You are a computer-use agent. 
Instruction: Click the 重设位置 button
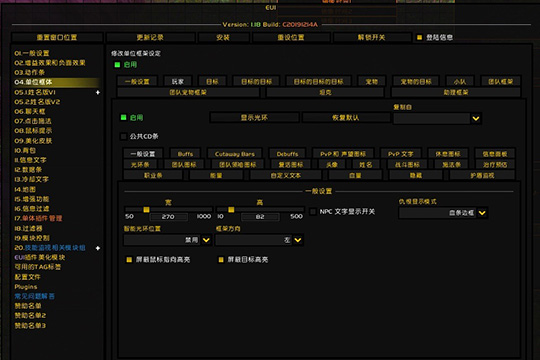[291, 37]
